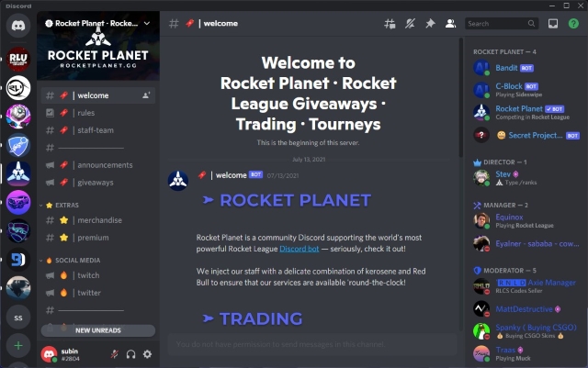Click the TRADING heading text
Image resolution: width=588 pixels, height=368 pixels.
coord(261,319)
